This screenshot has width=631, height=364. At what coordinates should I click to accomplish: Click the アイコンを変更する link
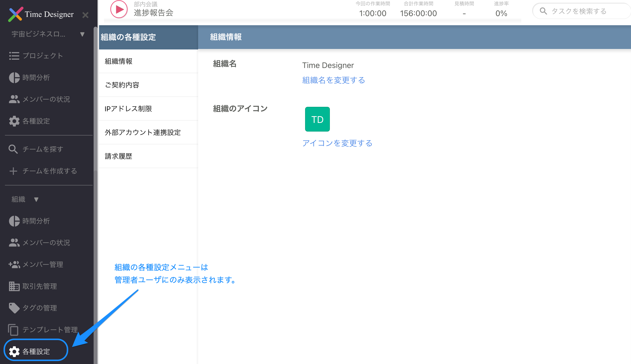point(337,143)
